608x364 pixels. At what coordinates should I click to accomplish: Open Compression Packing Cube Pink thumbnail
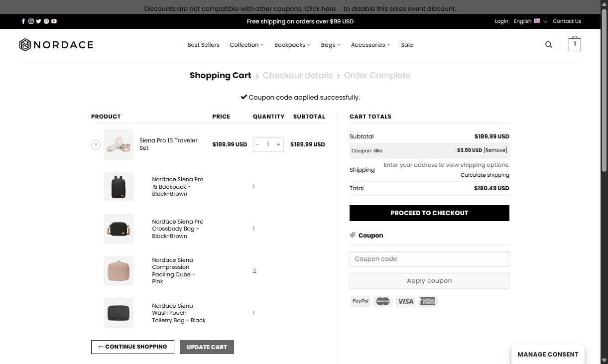[x=119, y=271]
